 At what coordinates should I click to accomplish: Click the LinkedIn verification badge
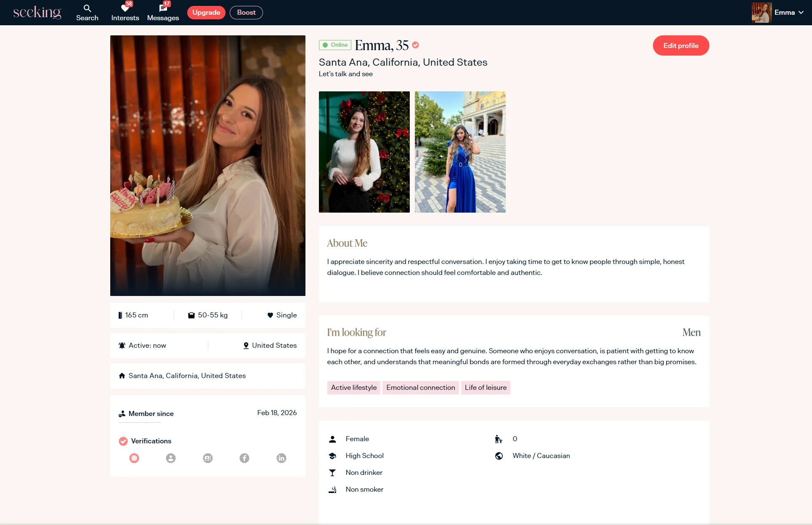(x=281, y=458)
